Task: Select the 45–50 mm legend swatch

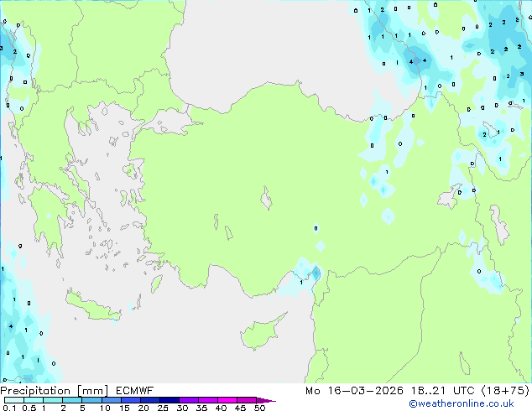Action: (x=247, y=400)
